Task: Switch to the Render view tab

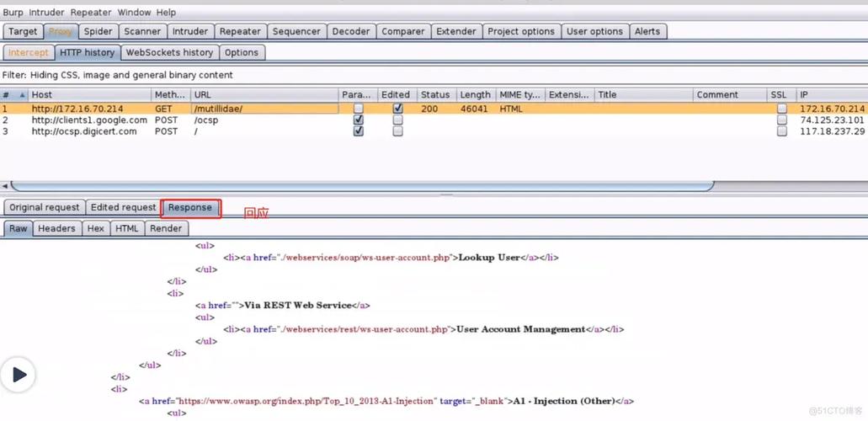Action: (166, 228)
